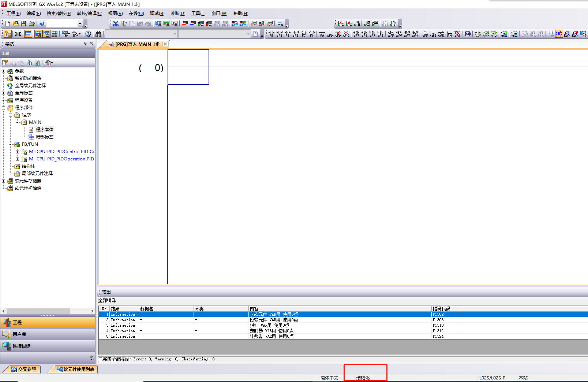This screenshot has width=588, height=382.
Task: Toggle the highlighted ladder display mode icon
Action: (x=559, y=34)
